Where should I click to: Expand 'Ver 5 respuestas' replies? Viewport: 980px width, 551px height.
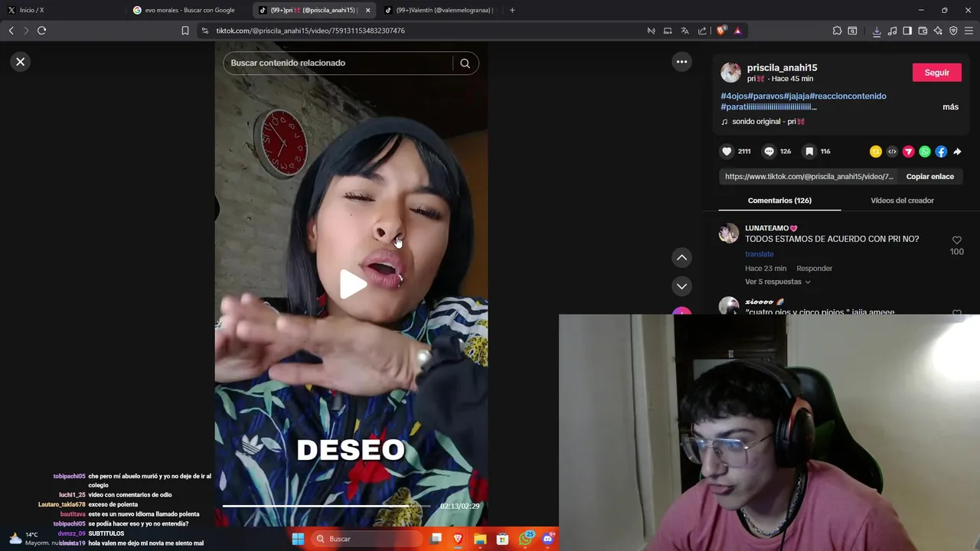[777, 282]
